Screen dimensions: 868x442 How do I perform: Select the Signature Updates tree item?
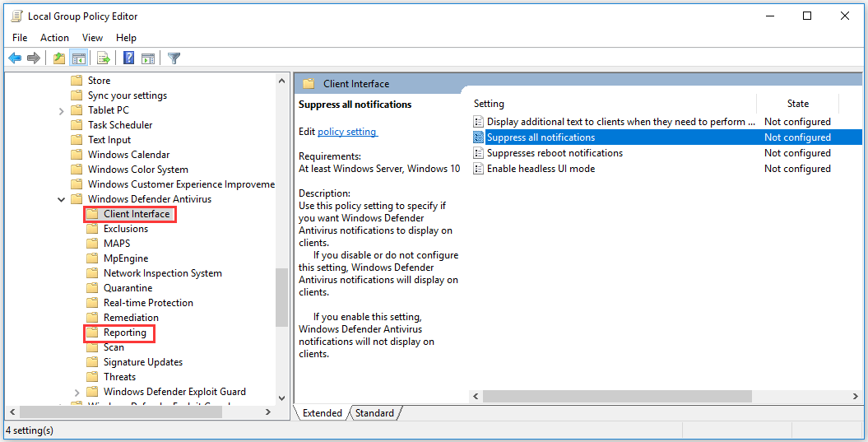[x=143, y=361]
